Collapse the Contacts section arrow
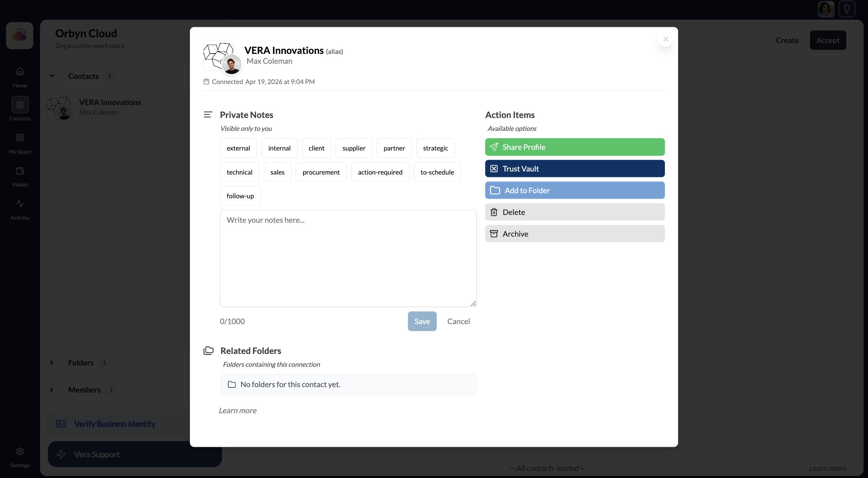This screenshot has width=868, height=478. (52, 76)
